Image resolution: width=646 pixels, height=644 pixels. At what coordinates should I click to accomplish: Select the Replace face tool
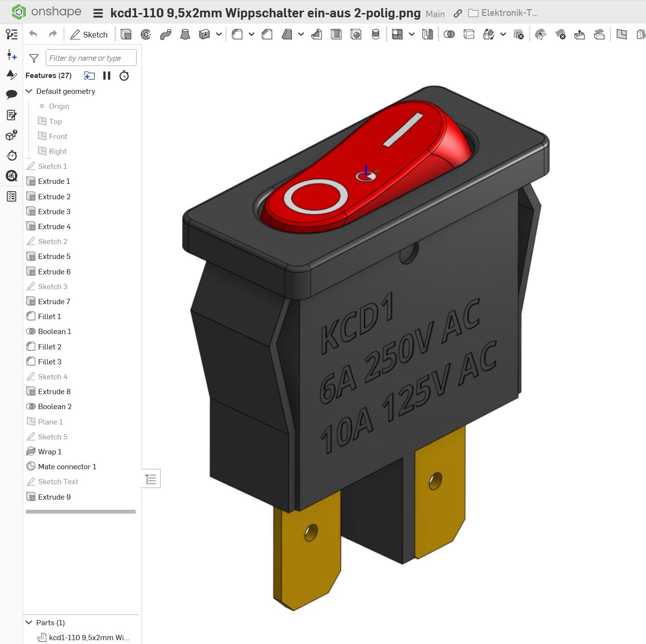(x=599, y=34)
